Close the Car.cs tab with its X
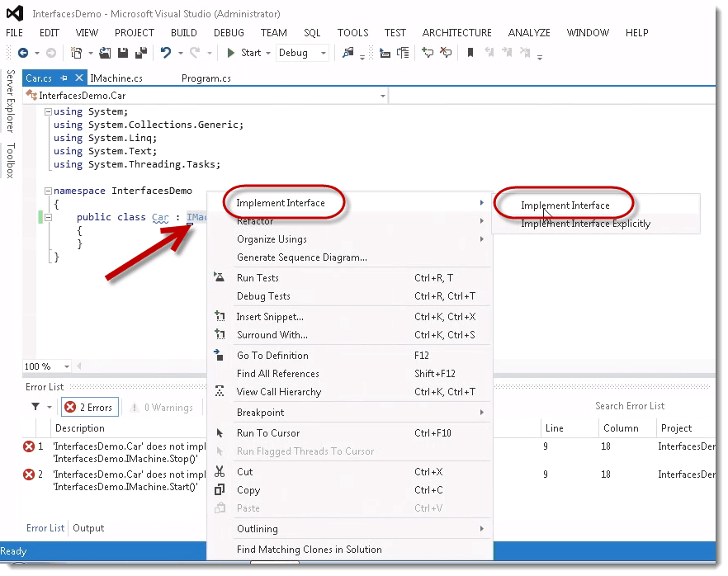The width and height of the screenshot is (728, 576). [79, 78]
